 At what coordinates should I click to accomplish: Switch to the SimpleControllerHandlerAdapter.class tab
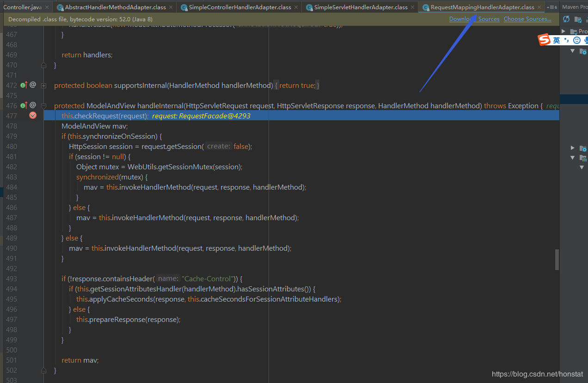click(240, 7)
